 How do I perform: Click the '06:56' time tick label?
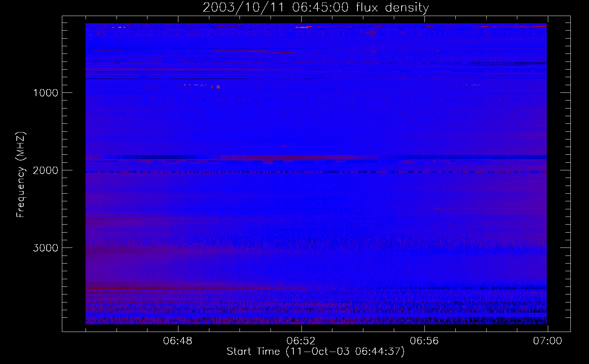424,341
